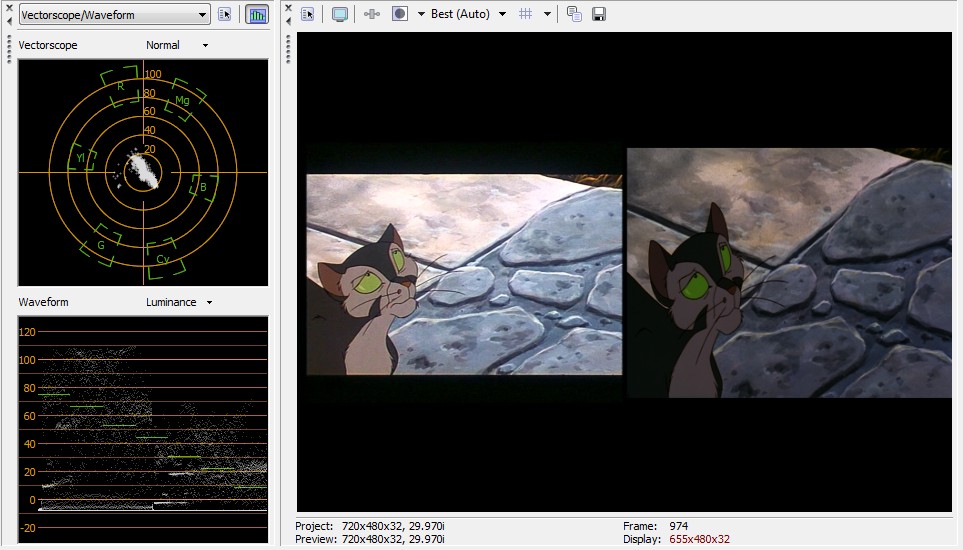Click the Vectorscope section label
This screenshot has width=963, height=550.
[x=48, y=45]
